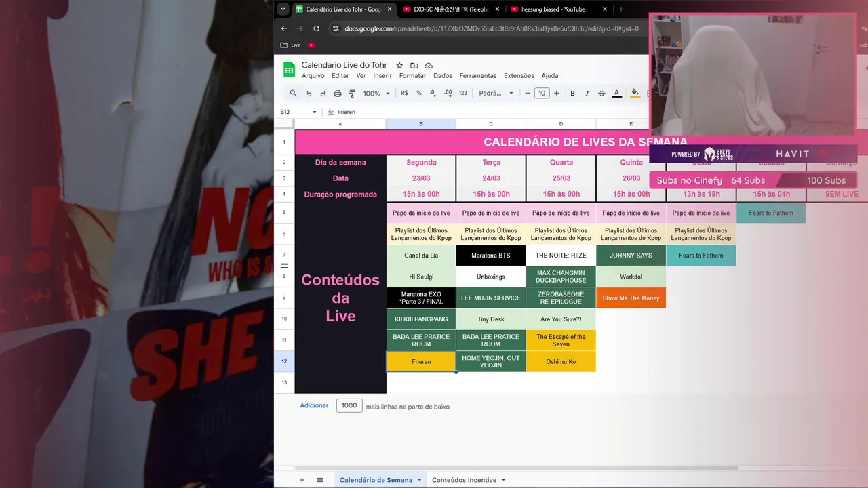Open more number formats 123
The height and width of the screenshot is (488, 868).
pyautogui.click(x=462, y=94)
